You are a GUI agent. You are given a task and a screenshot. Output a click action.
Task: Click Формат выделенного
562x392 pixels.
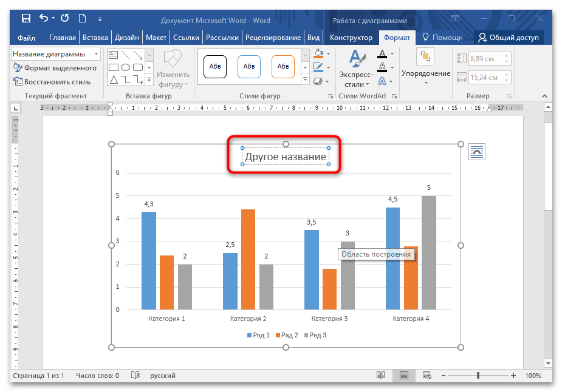coord(55,68)
